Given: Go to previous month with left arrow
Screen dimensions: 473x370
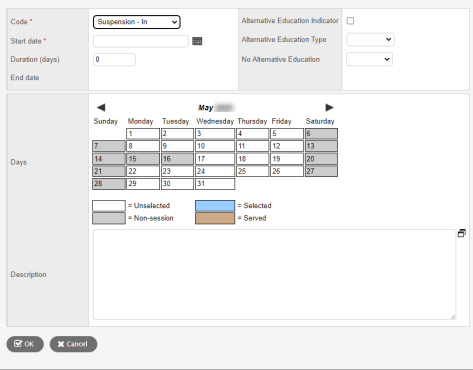Looking at the screenshot, I should tap(101, 107).
